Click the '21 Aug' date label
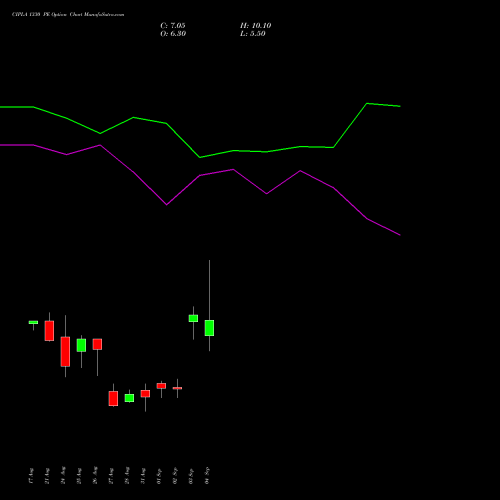The width and height of the screenshot is (500, 500). pos(47,476)
